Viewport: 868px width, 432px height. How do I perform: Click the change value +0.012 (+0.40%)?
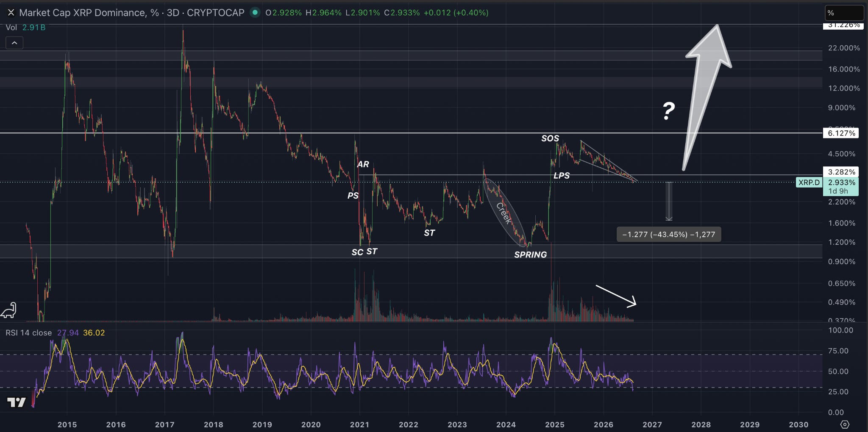click(x=456, y=13)
